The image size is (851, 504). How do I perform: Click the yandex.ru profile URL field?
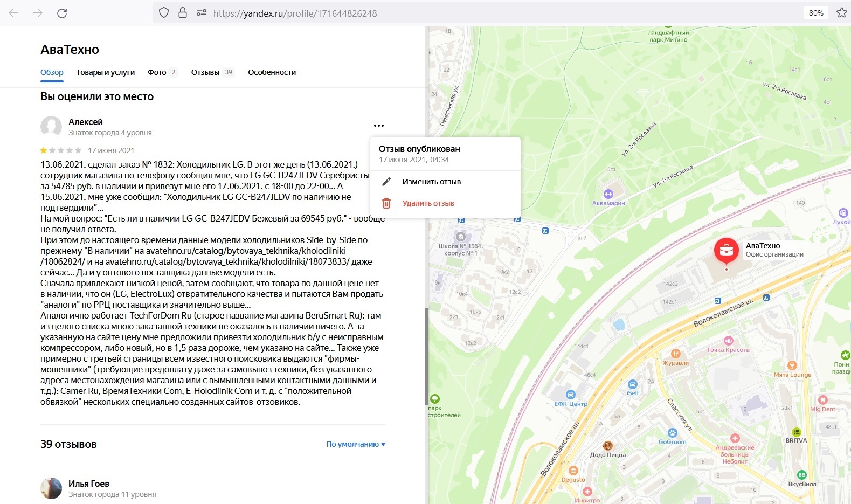(295, 13)
